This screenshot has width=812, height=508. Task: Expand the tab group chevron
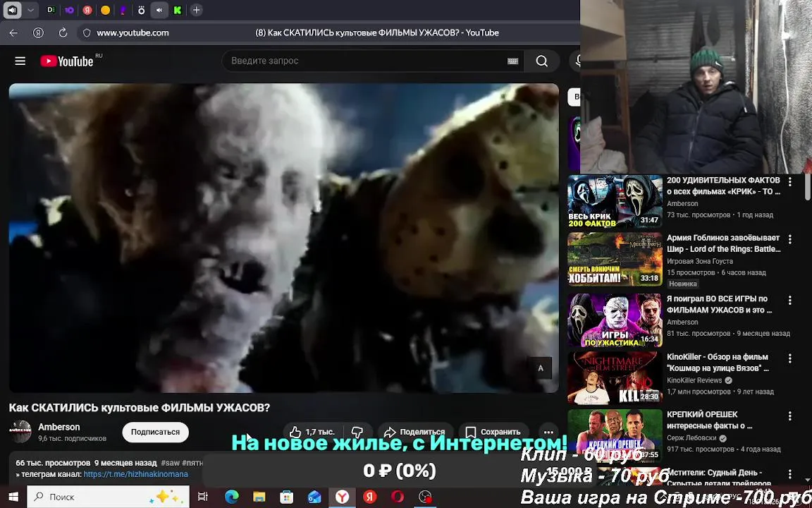click(x=30, y=10)
